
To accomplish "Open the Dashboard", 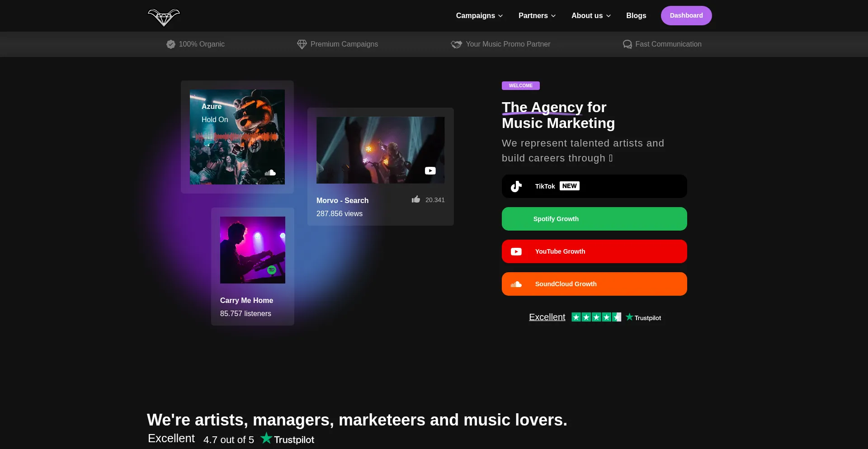I will (686, 15).
